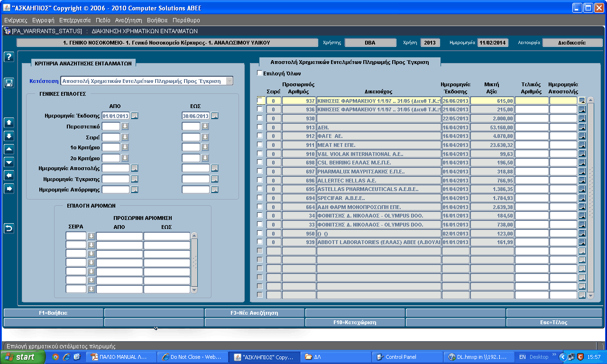Click the F1=Βοήθεια button
The image size is (607, 364).
click(x=53, y=313)
